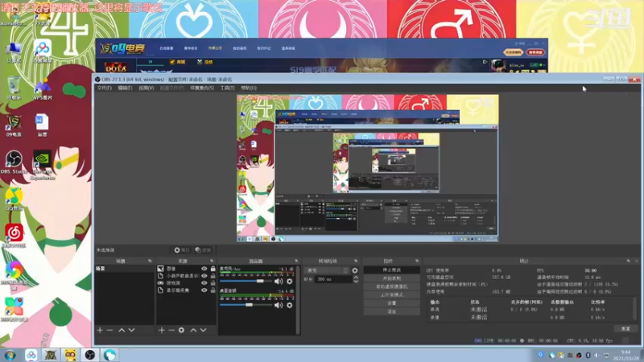
Task: Pop out the Scene Transitions dock icon
Action: (355, 261)
